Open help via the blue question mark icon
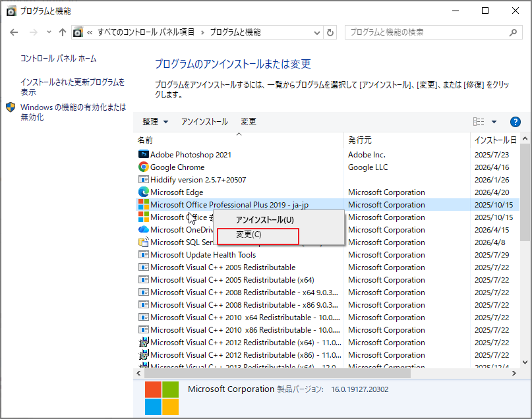Screen dimensions: 532x419 515,122
